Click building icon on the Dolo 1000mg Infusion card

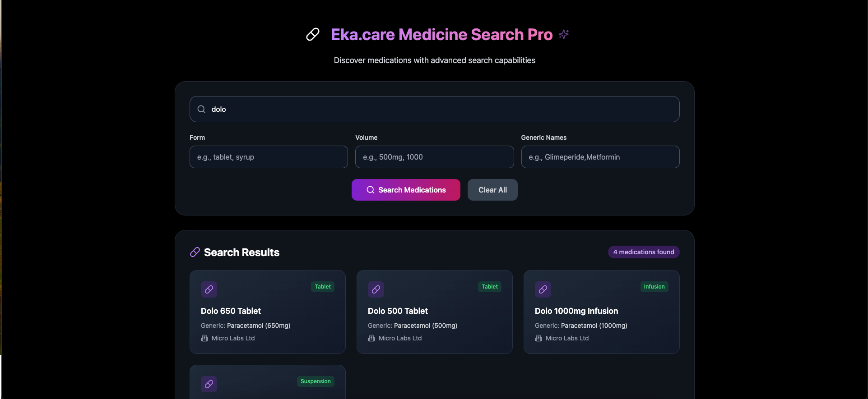tap(538, 338)
